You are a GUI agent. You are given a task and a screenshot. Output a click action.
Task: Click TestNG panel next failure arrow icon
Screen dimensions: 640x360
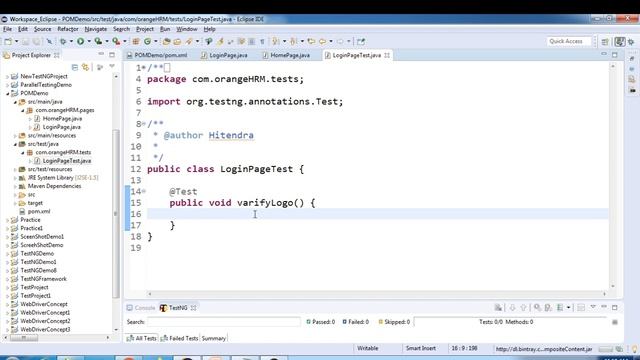(x=513, y=308)
